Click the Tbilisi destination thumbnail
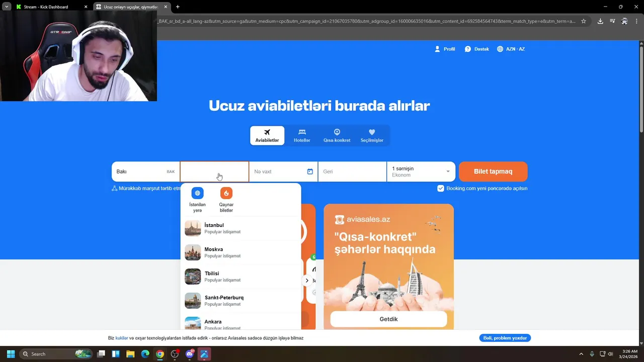 click(193, 277)
